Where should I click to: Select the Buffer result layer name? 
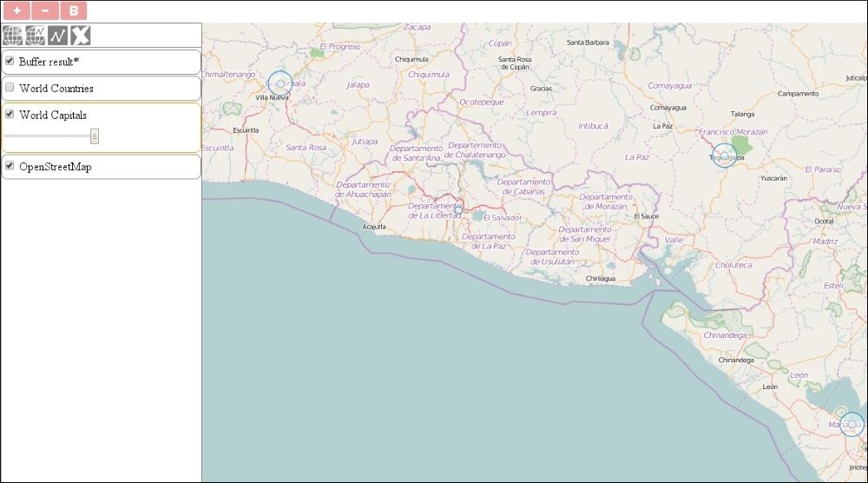point(49,62)
